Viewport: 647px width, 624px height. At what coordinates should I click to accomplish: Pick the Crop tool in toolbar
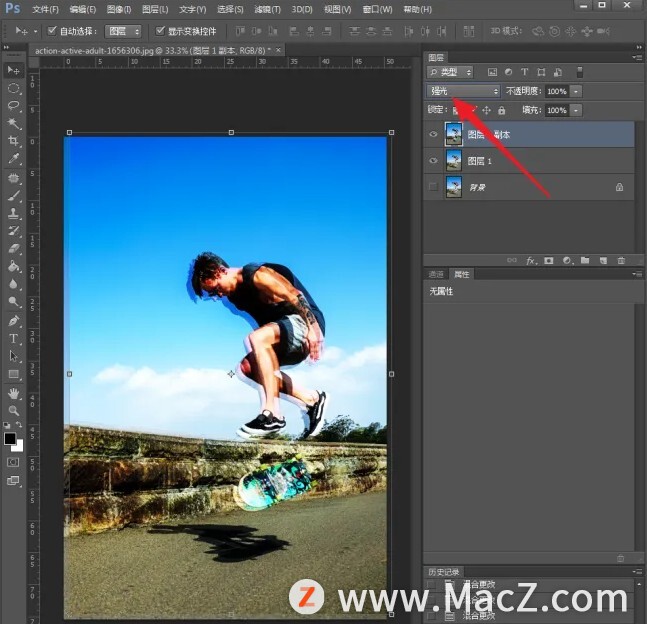[x=14, y=141]
